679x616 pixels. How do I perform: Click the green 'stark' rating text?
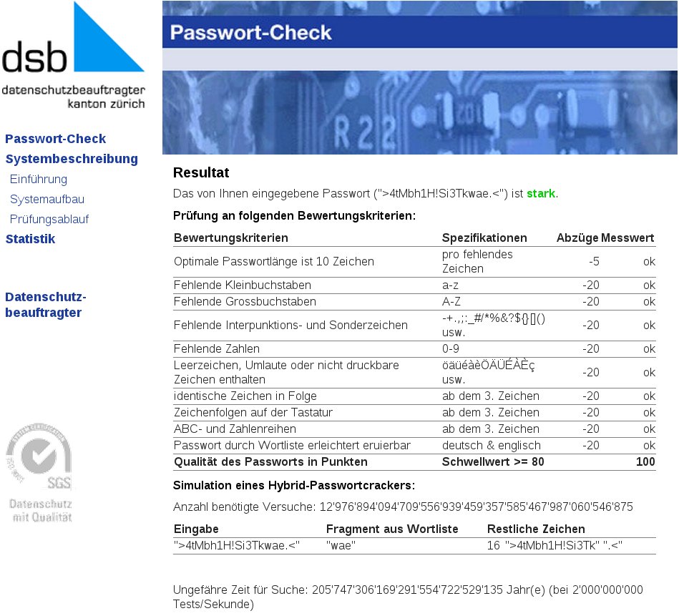[x=541, y=193]
